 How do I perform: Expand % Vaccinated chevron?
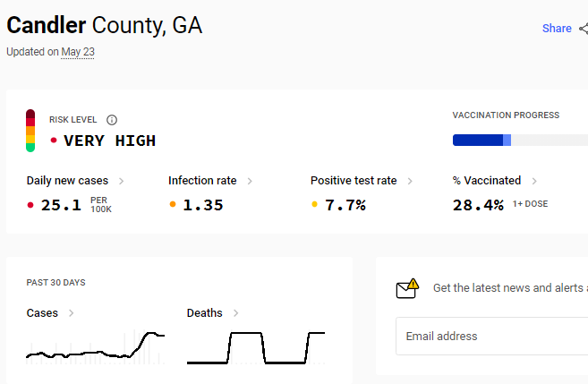[x=534, y=181]
